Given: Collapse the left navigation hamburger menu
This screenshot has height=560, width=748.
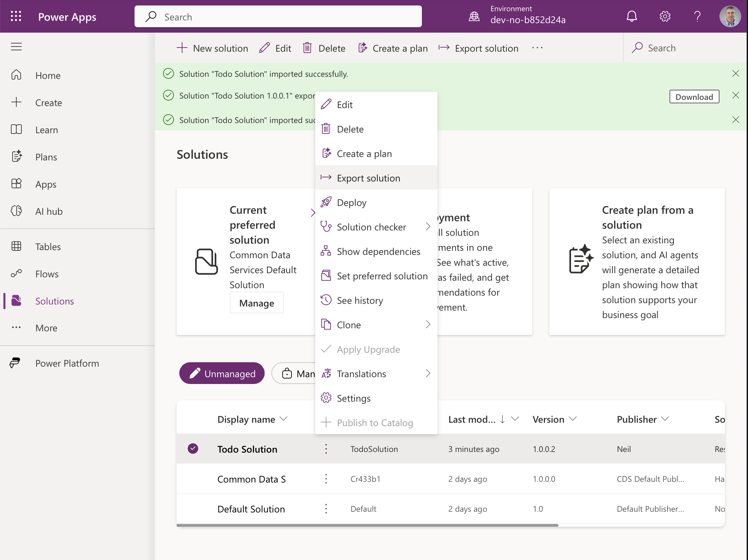Looking at the screenshot, I should point(16,47).
